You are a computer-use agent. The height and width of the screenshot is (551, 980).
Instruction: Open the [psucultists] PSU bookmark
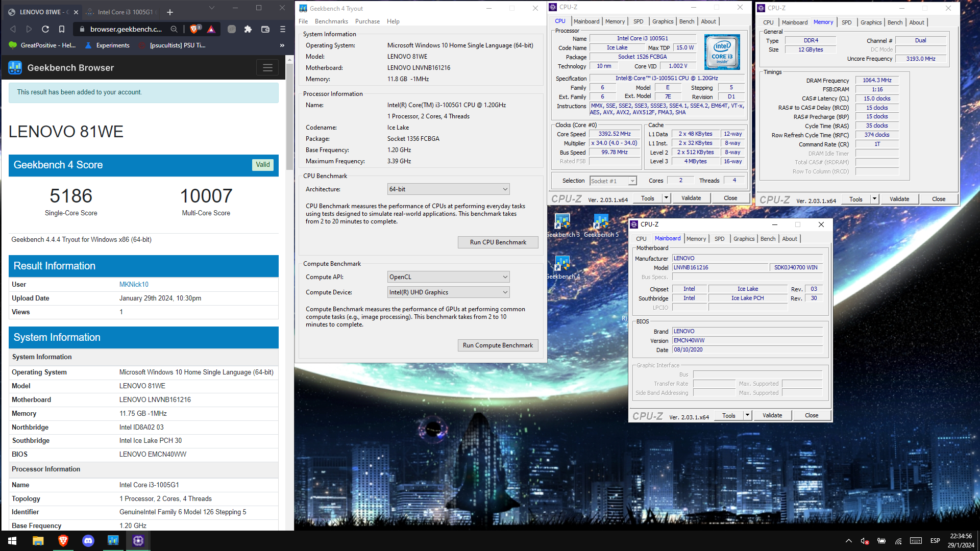pos(173,45)
